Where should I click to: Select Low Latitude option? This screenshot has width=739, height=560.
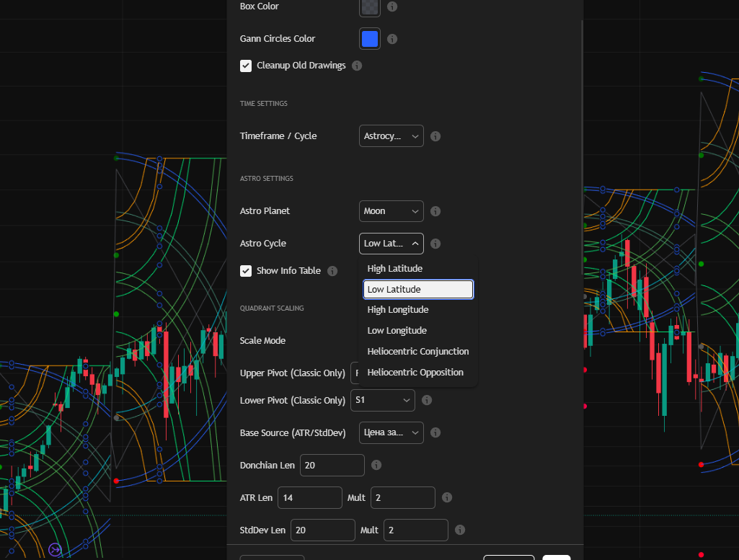418,289
